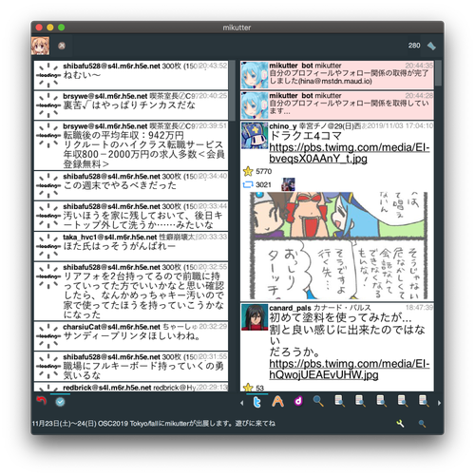Viewport: 475px width, 476px height.
Task: Select the ねむい〜 post
Action: (x=131, y=75)
